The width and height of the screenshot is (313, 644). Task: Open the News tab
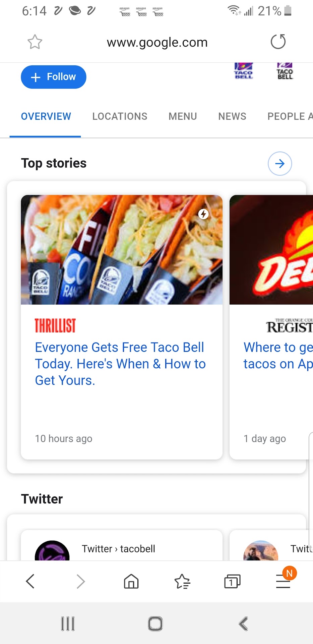coord(232,116)
